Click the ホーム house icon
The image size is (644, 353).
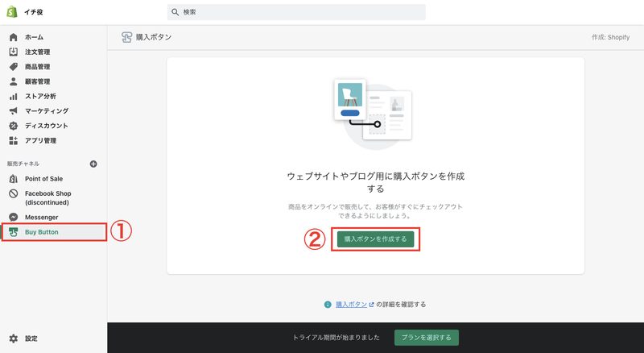[14, 37]
